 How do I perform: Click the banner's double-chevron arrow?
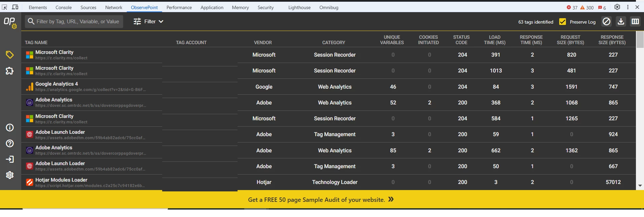point(391,199)
